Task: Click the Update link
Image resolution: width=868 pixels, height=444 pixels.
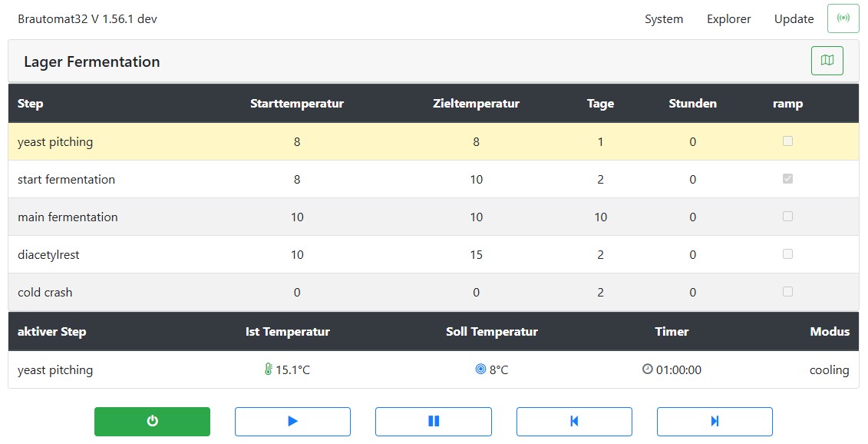Action: [x=794, y=19]
